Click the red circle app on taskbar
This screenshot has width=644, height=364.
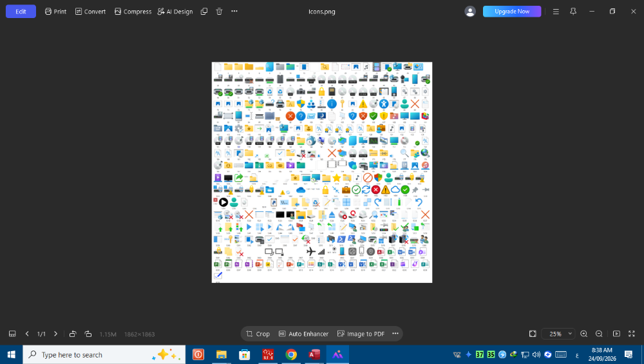point(198,354)
